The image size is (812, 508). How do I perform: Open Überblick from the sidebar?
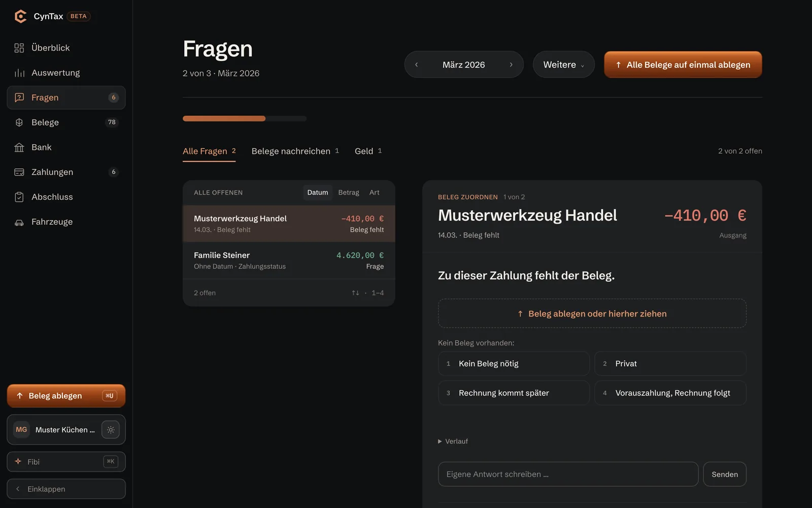tap(66, 48)
